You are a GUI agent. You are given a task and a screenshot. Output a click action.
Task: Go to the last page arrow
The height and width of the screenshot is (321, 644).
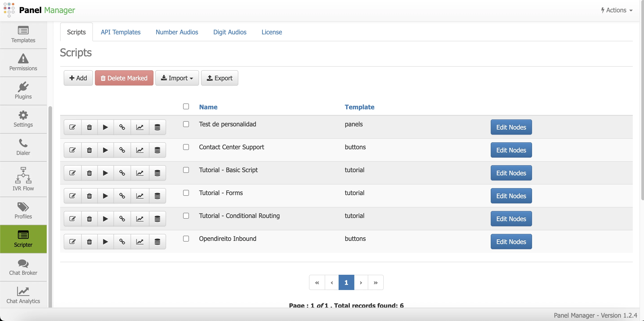375,282
